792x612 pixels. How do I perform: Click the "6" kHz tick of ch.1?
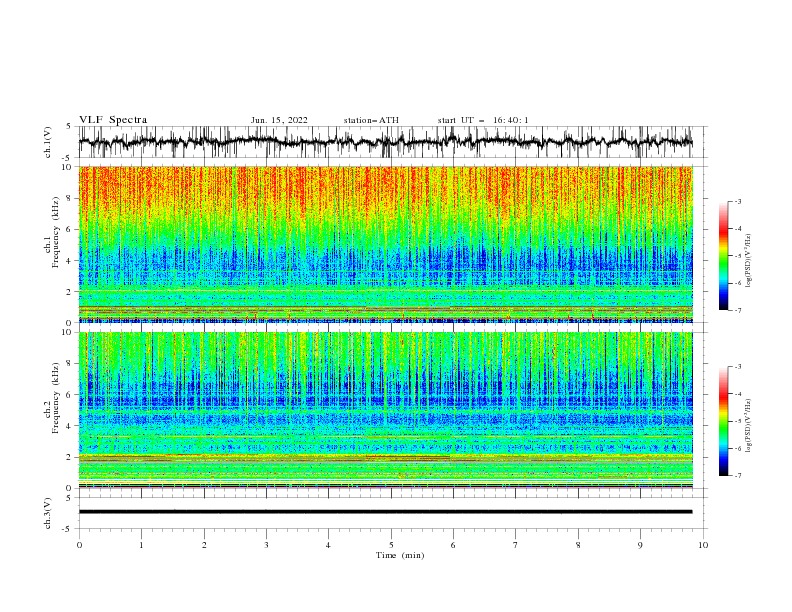[x=69, y=229]
